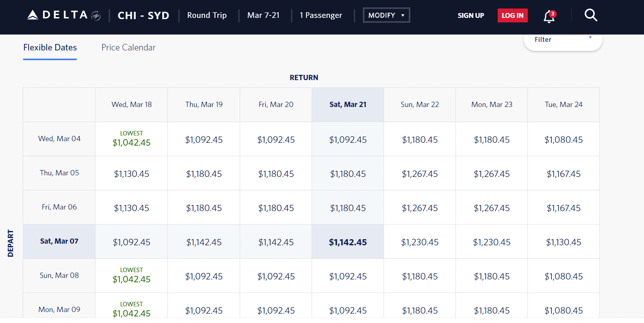Screen dimensions: 644x323
Task: Select Sun, Mar 22 return column header
Action: [420, 105]
